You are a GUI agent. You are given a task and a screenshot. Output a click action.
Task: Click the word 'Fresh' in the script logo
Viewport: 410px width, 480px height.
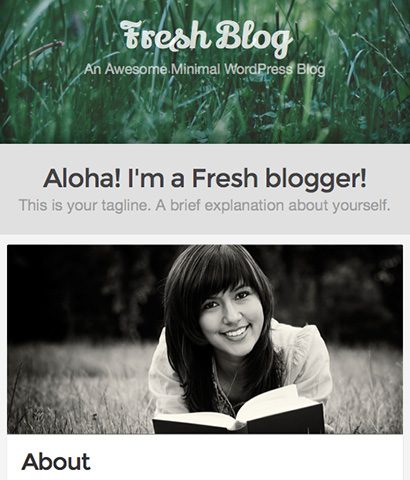click(x=167, y=35)
